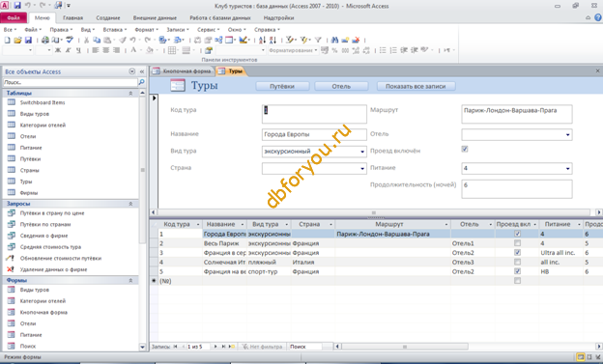Click the search magnifier in navigation pane
This screenshot has width=603, height=364.
[141, 82]
